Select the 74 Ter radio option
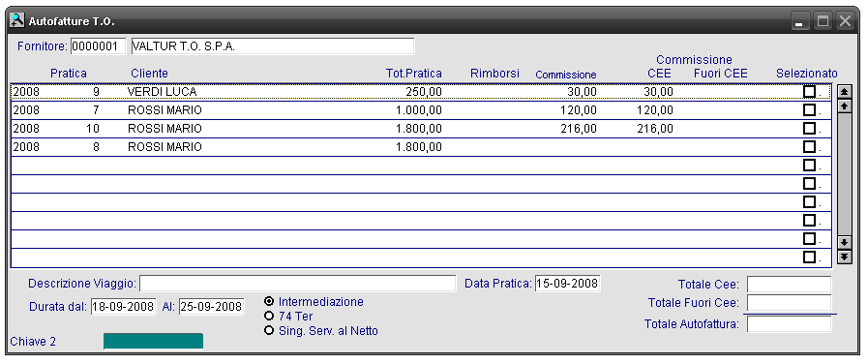 270,317
